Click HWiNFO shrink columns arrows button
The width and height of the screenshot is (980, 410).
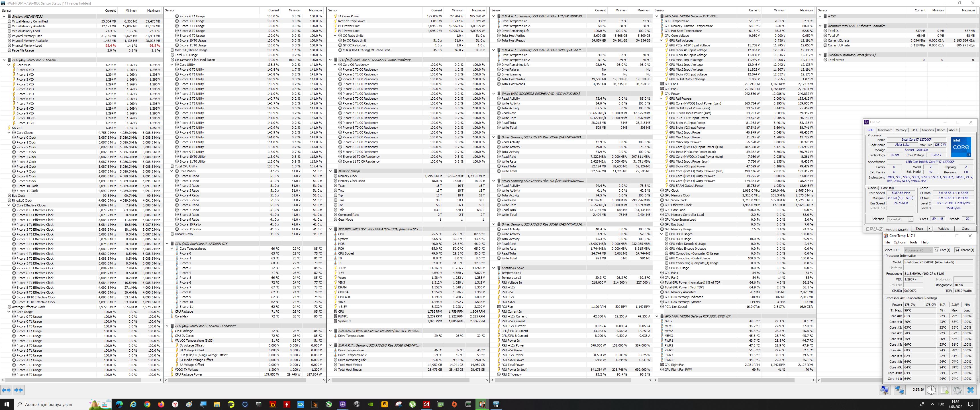(19, 390)
